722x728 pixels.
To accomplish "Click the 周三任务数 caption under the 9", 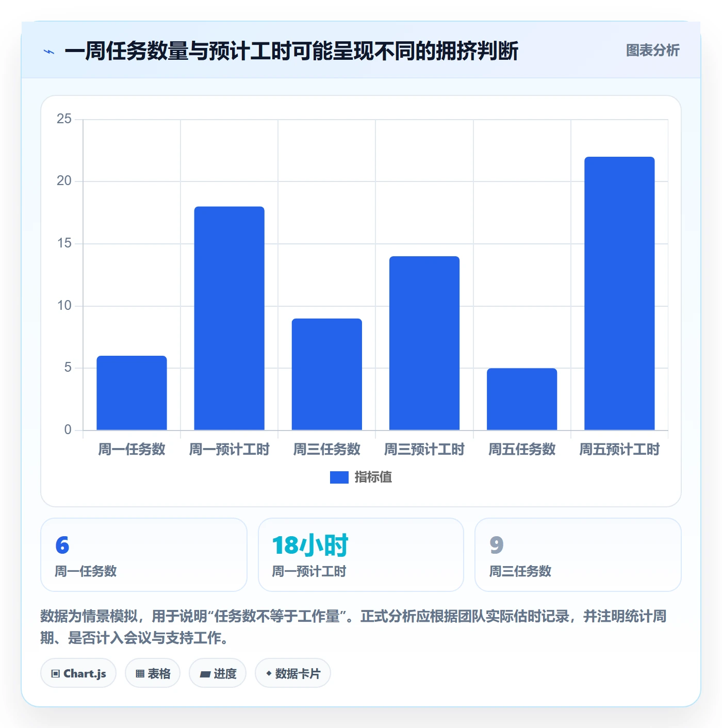I will click(x=520, y=571).
